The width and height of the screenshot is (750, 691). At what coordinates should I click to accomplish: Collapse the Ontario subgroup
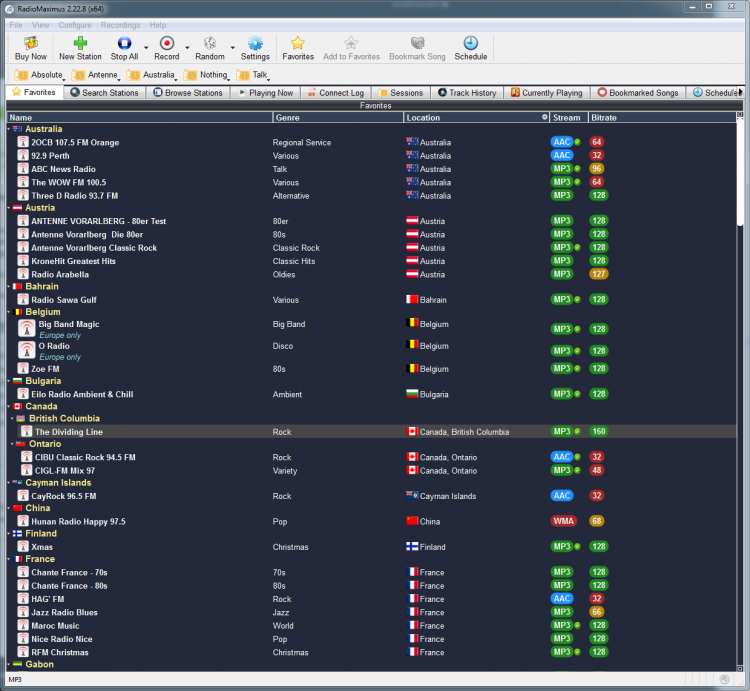coord(13,444)
